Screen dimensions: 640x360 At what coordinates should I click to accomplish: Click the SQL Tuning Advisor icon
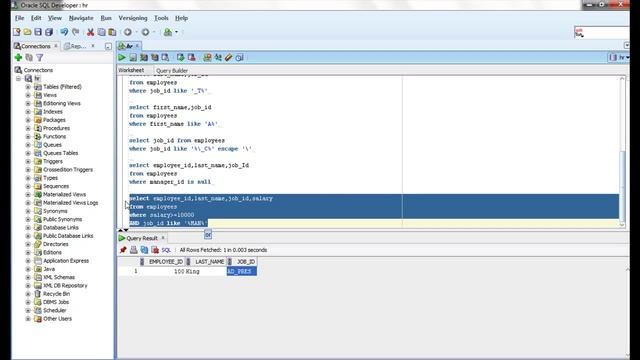[x=165, y=58]
